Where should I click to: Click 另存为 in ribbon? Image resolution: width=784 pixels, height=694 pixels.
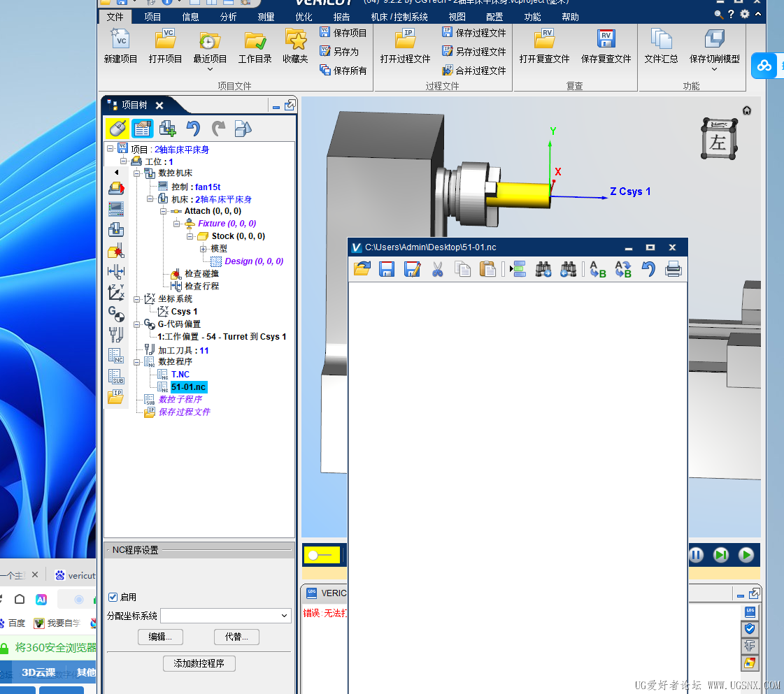point(339,52)
